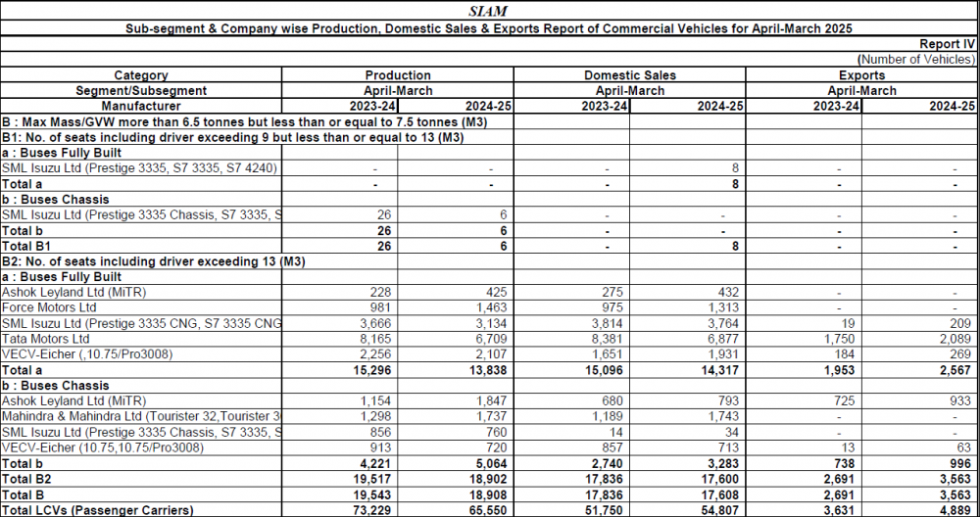Screen dimensions: 980x517
Task: Select Ashok Leyland chassis value 1,847
Action: [x=492, y=400]
